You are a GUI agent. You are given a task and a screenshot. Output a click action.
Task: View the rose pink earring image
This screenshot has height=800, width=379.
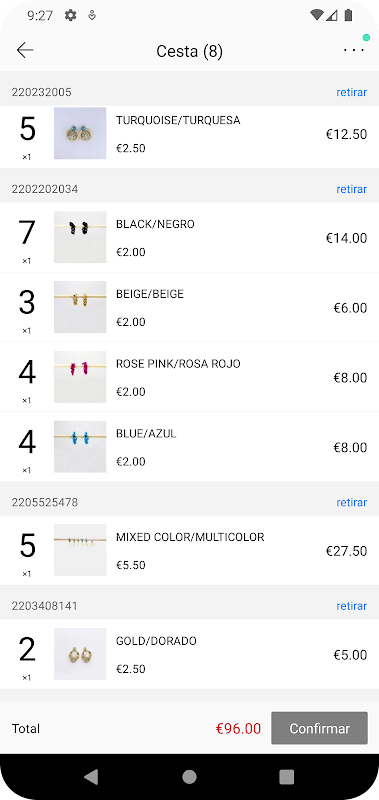80,377
